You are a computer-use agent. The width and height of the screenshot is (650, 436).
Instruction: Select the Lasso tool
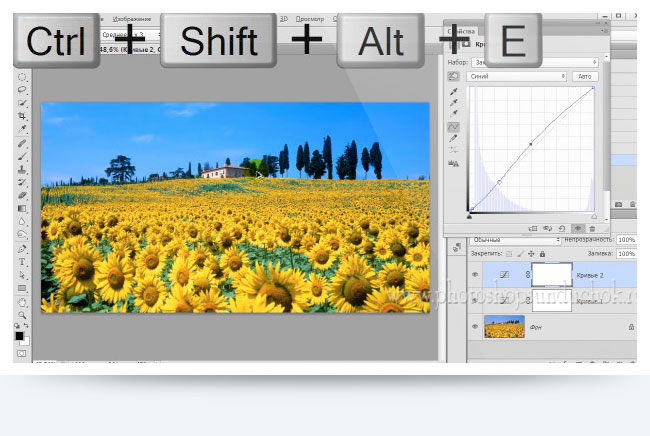(x=22, y=90)
